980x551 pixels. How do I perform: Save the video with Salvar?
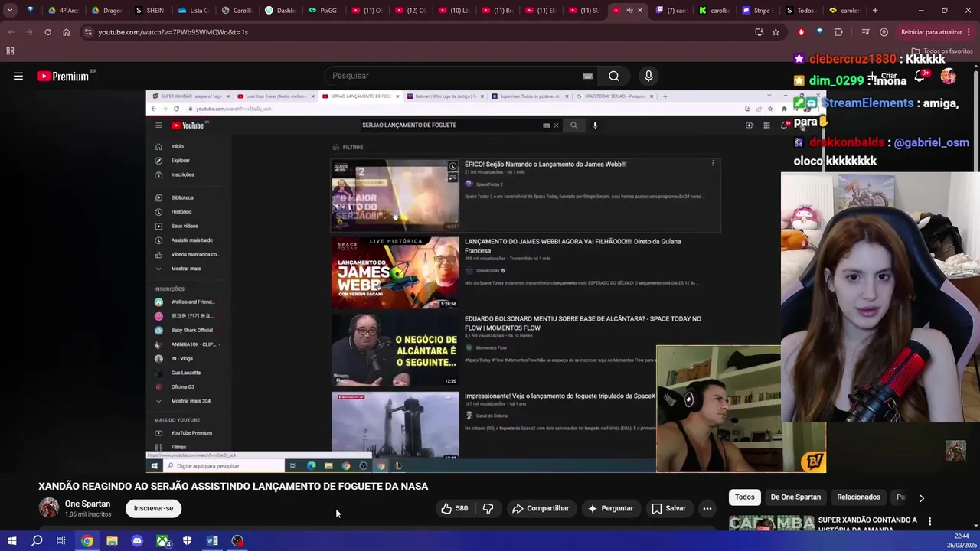pyautogui.click(x=668, y=508)
